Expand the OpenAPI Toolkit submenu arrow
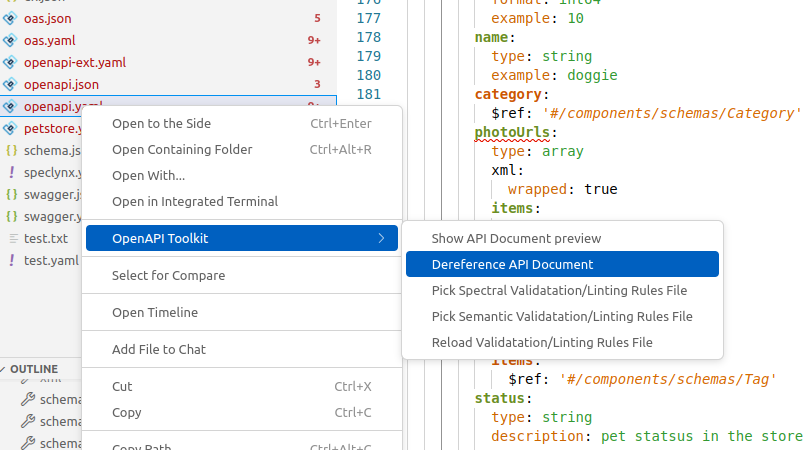This screenshot has height=450, width=805. 380,238
